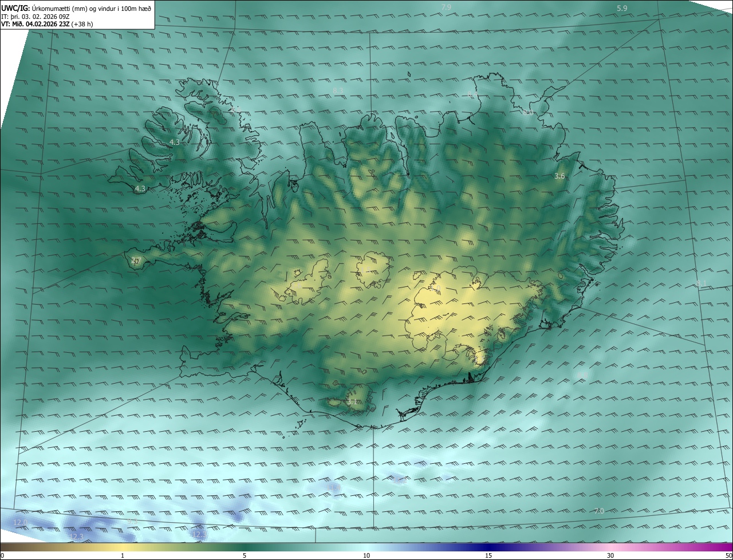The image size is (733, 560).
Task: Click the color scale tick labeled 50
Action: tap(728, 555)
